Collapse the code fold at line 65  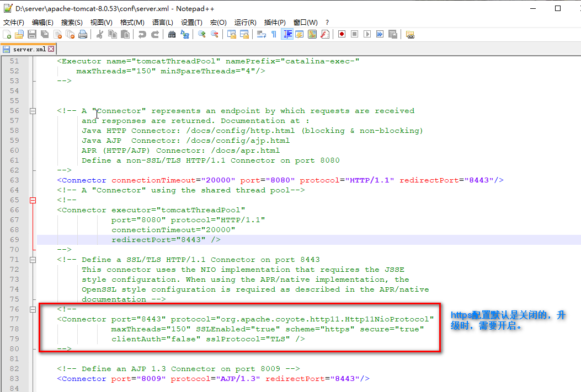pyautogui.click(x=33, y=200)
